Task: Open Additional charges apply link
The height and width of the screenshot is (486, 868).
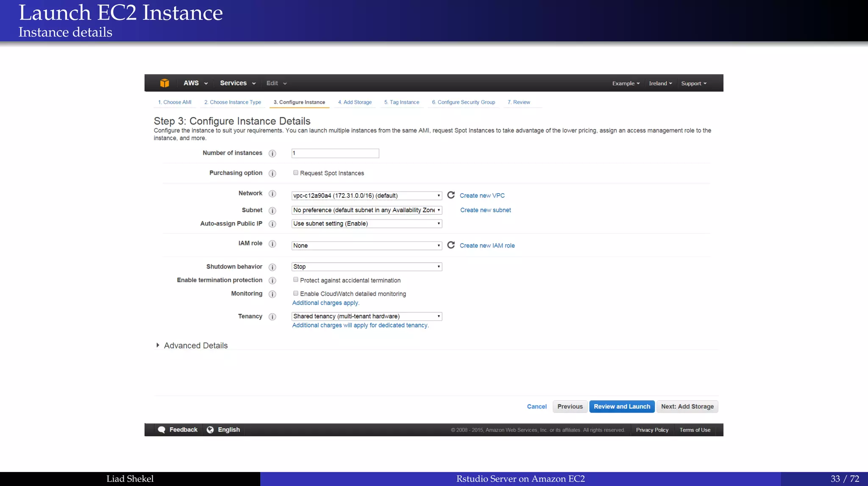Action: point(325,303)
